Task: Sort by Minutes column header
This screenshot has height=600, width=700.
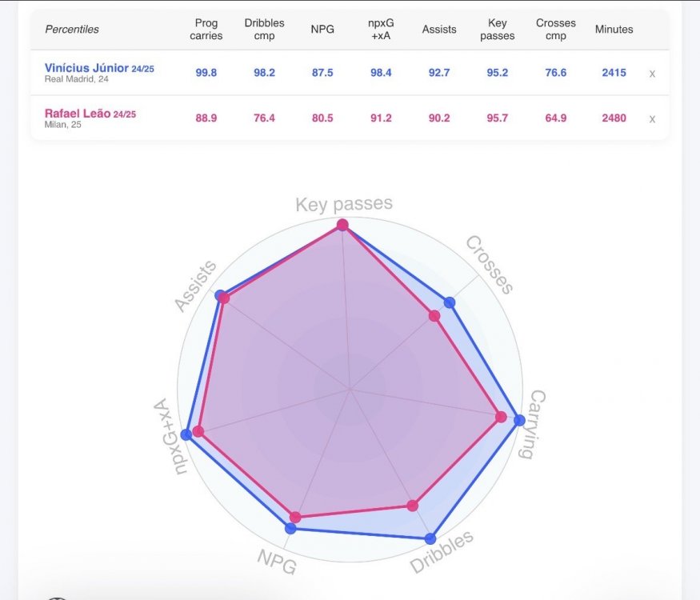Action: click(x=614, y=30)
